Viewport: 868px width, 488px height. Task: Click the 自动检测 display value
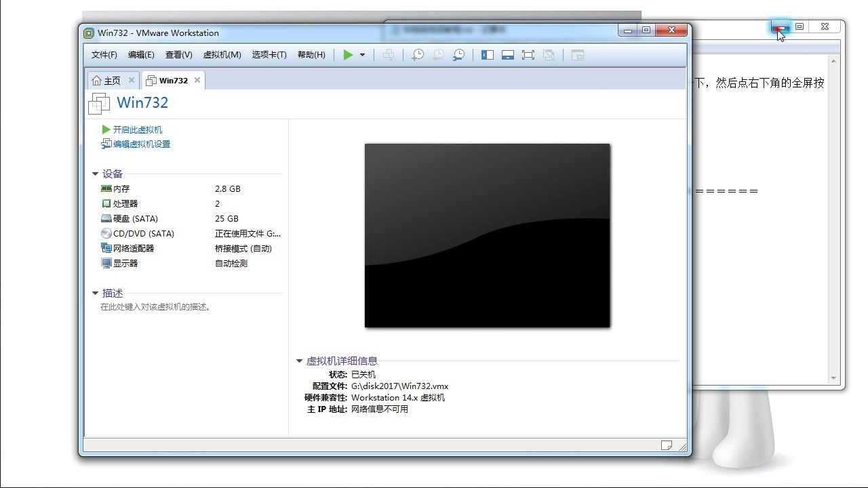point(231,263)
